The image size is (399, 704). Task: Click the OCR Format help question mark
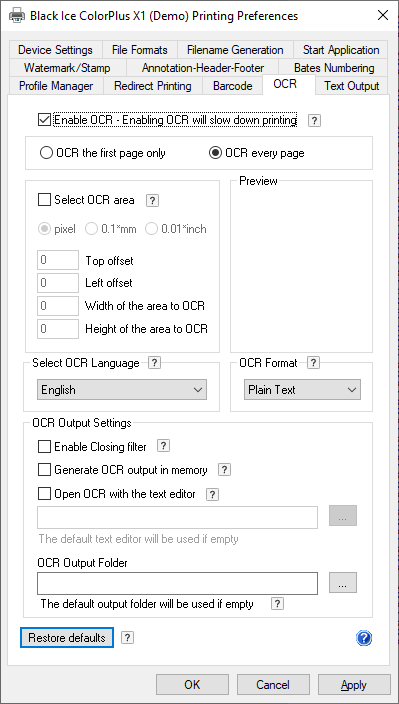314,363
